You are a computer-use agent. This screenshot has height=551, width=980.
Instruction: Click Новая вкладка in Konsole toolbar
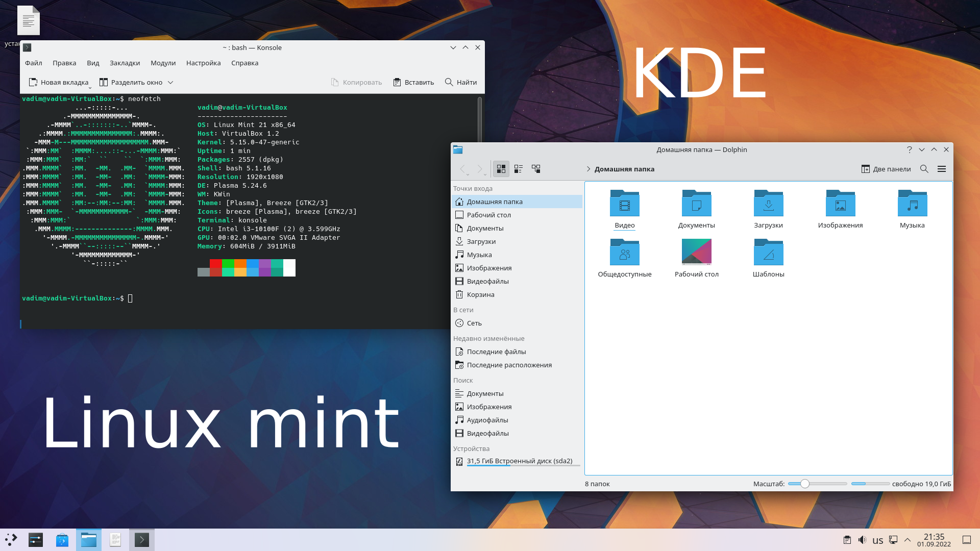point(58,82)
